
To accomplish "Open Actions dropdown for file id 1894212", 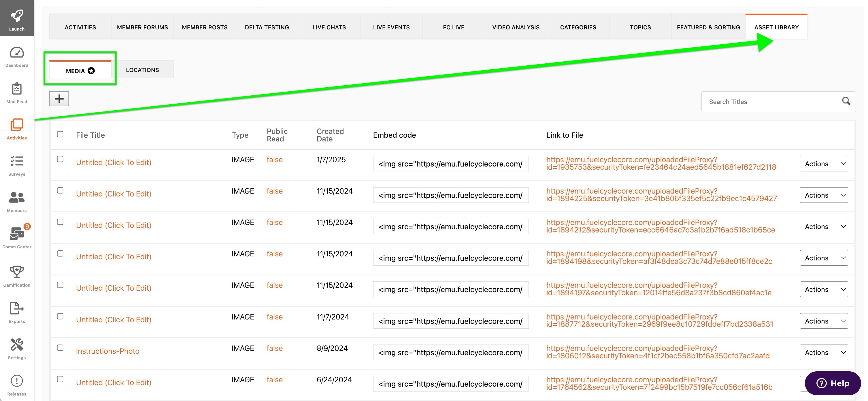I will coord(824,227).
